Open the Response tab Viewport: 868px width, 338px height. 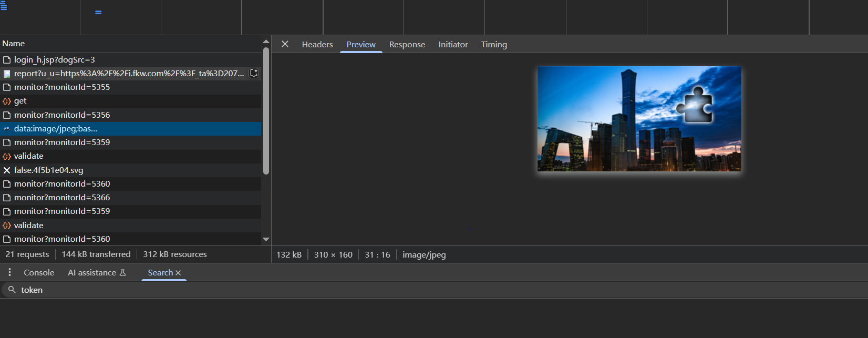(407, 45)
